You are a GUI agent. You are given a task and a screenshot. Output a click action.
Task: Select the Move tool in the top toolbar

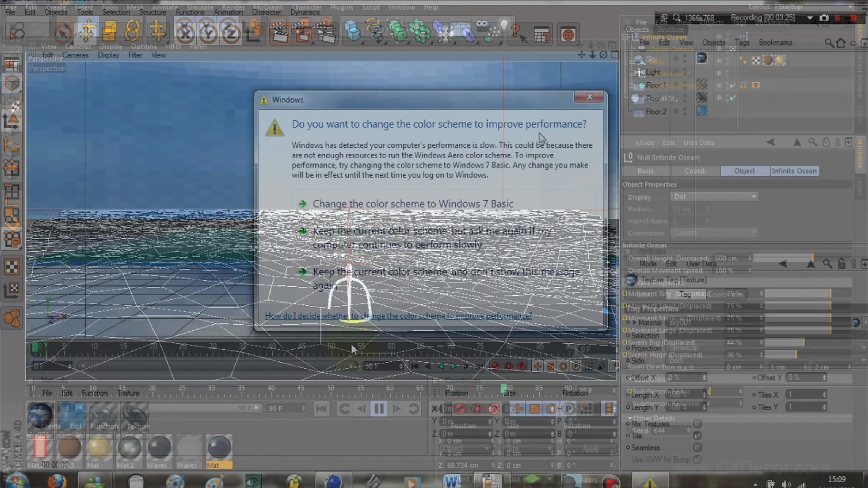click(87, 30)
